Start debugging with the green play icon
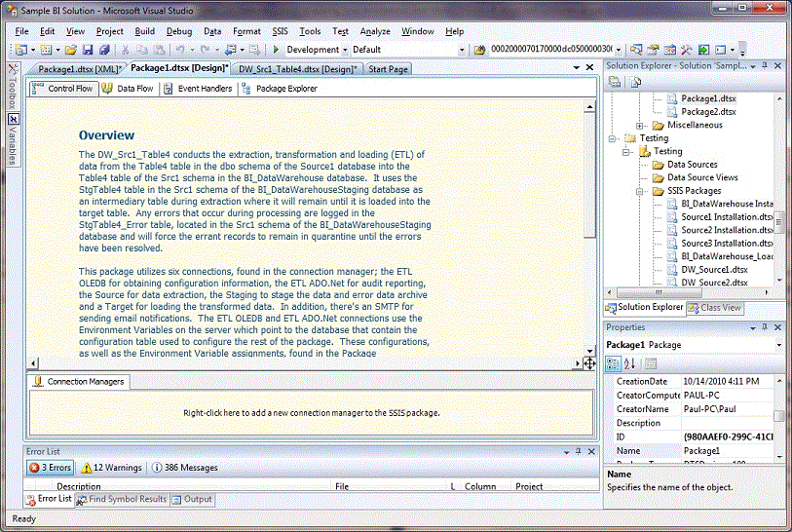Screen dimensions: 792x532 (276, 50)
